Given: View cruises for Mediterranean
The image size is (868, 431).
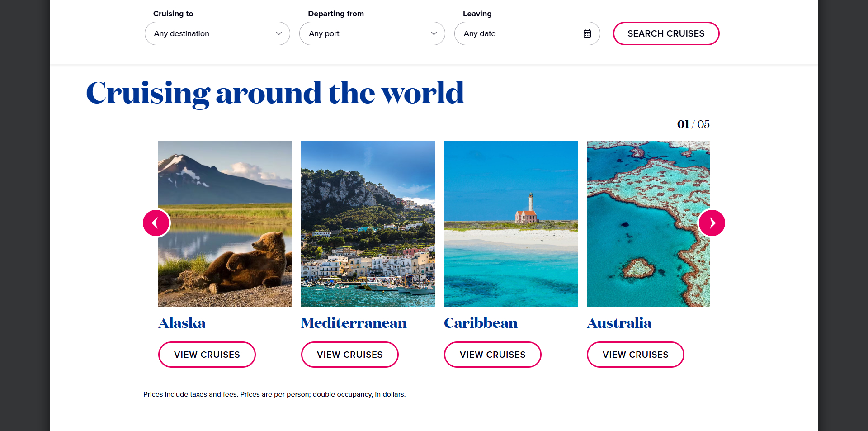Looking at the screenshot, I should [349, 354].
